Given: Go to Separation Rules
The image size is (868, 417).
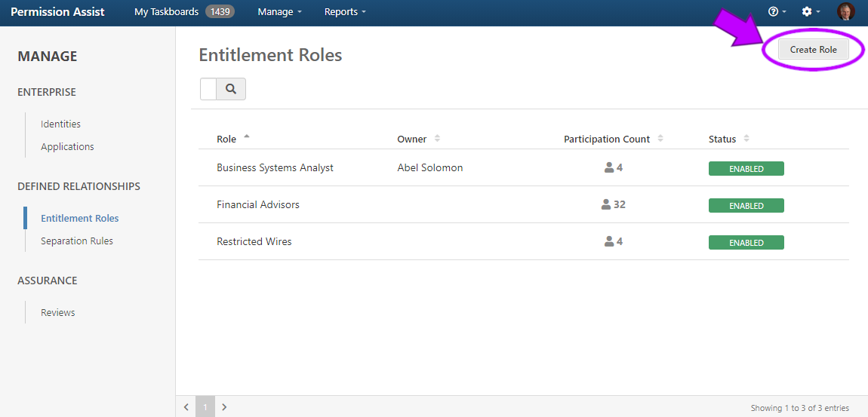Looking at the screenshot, I should [77, 241].
